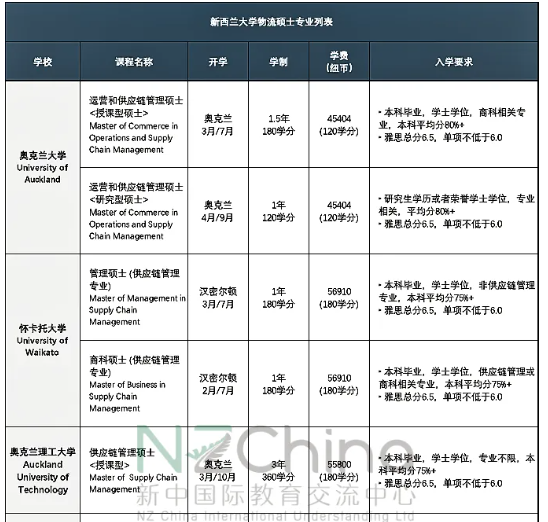The width and height of the screenshot is (548, 522).
Task: Click the 学校 column header
Action: tap(43, 62)
